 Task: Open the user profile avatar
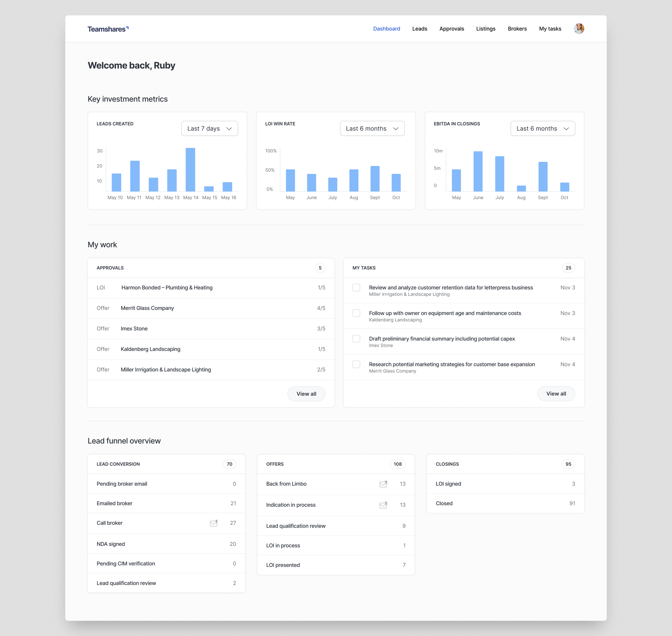(578, 29)
